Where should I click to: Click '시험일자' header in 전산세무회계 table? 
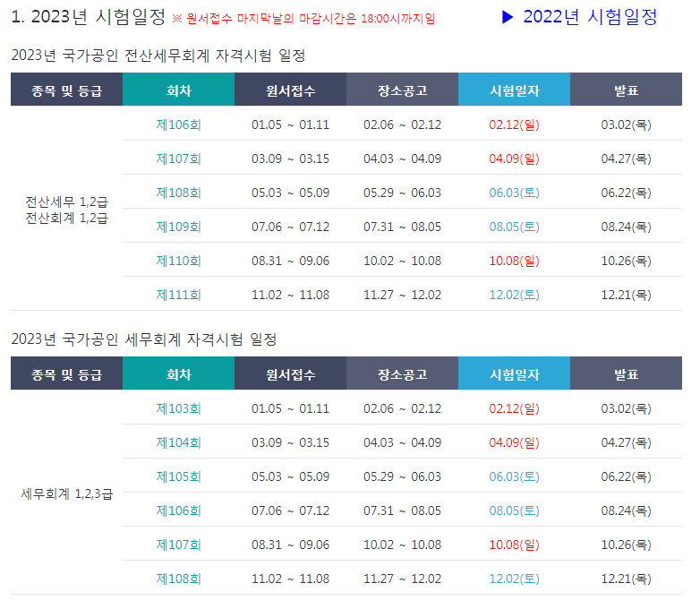515,90
